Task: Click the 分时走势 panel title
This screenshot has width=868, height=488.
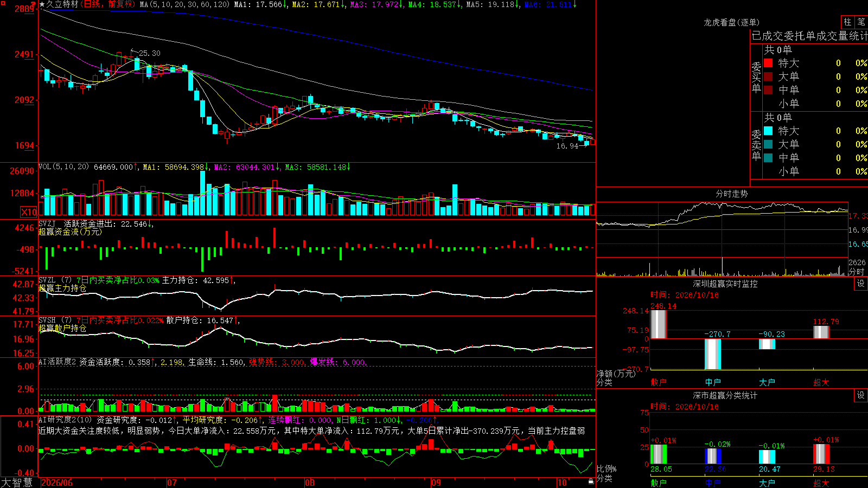Action: [x=732, y=194]
